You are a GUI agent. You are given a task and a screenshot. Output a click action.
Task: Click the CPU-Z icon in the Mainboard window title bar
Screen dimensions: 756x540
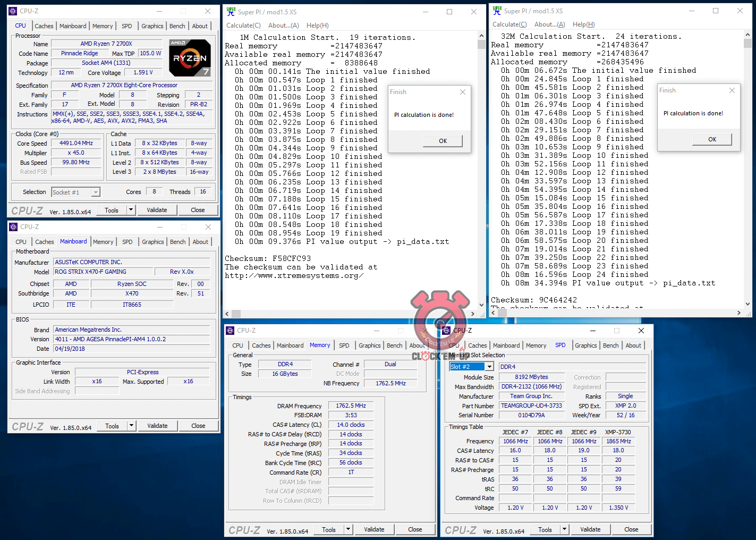13,227
